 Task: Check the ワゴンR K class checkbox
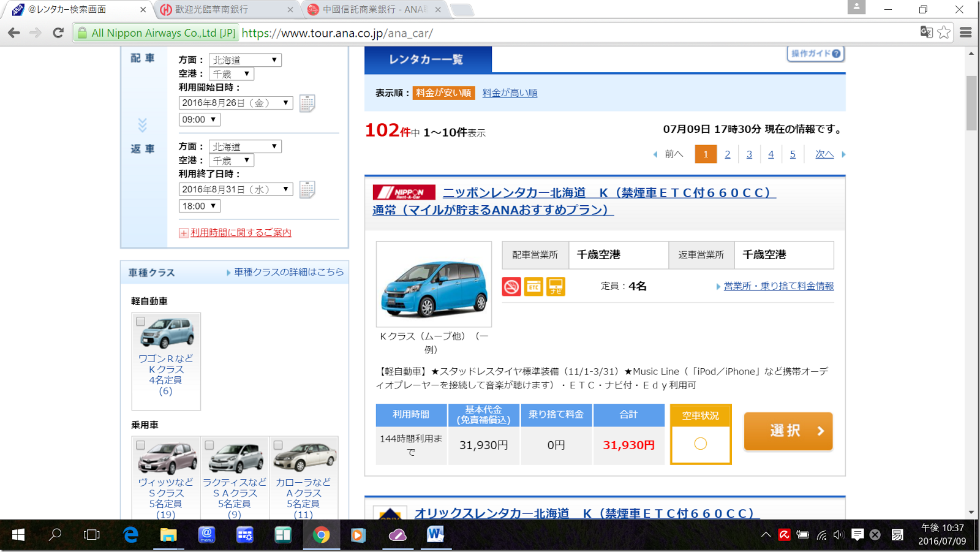pos(141,322)
